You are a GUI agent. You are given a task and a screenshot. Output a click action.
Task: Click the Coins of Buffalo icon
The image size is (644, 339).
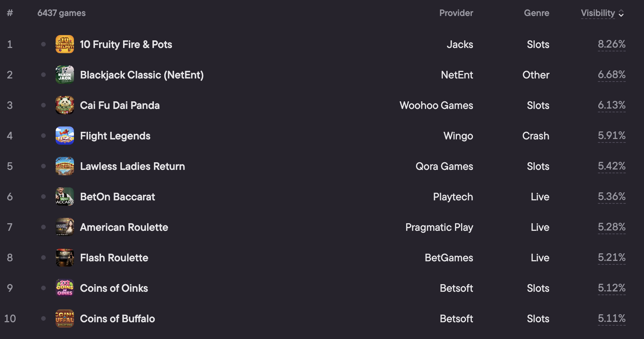65,318
